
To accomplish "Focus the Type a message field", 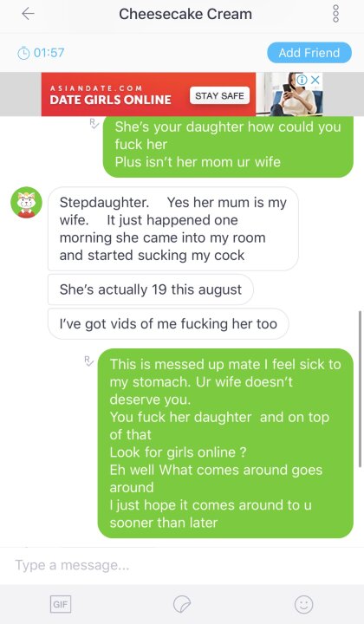I will pos(182,565).
